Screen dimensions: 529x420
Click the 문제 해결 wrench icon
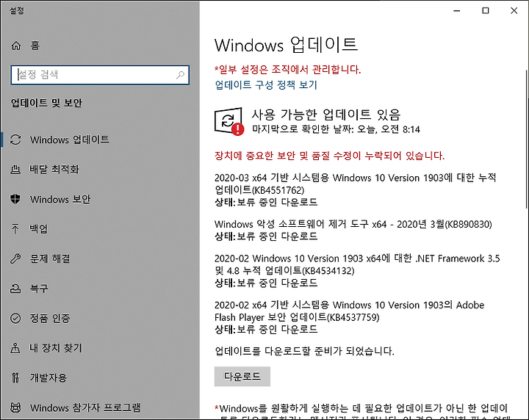click(15, 258)
